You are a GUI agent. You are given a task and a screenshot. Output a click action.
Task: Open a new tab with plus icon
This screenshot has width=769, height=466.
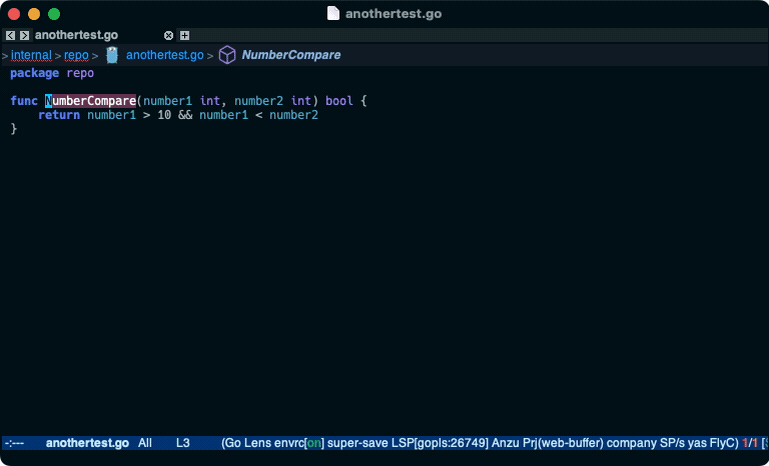click(x=184, y=35)
